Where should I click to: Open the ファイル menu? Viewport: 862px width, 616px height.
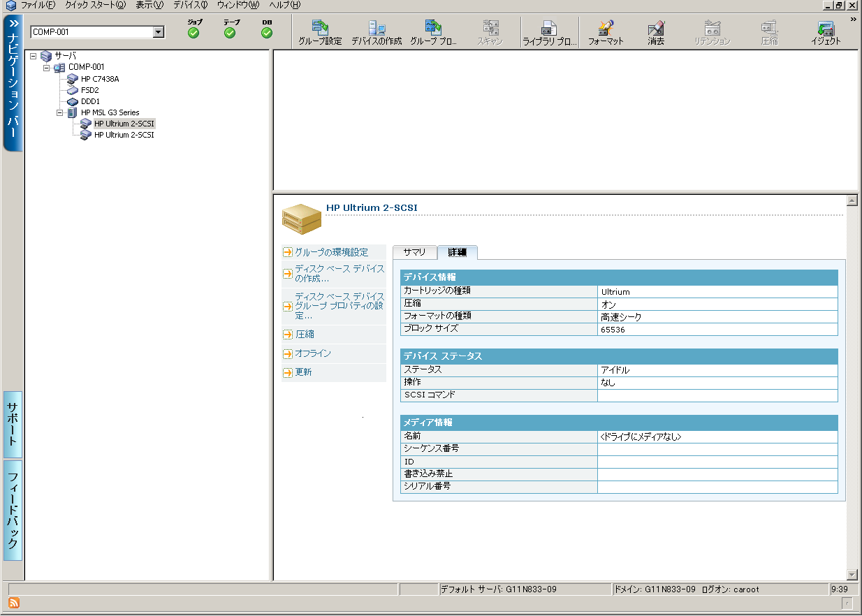click(38, 5)
